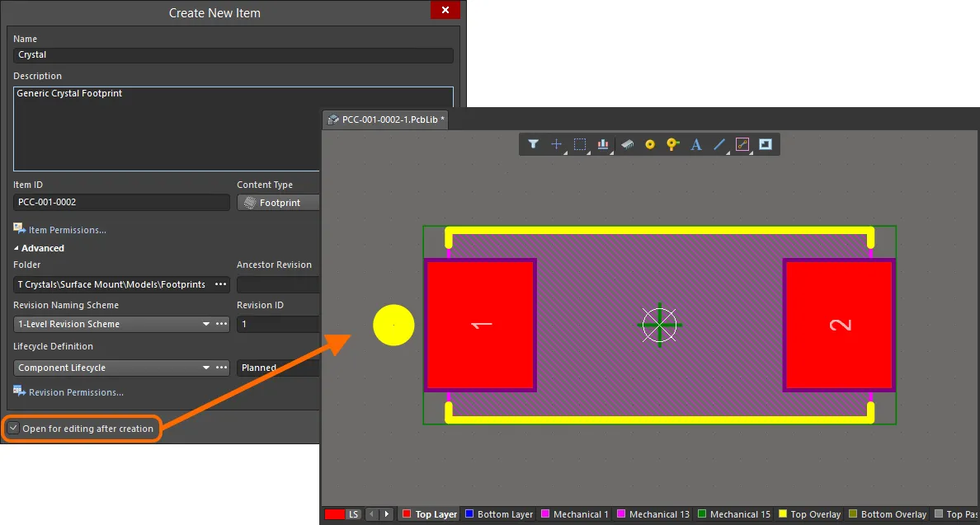Click the Snap/plus crosshair tool icon

(x=556, y=144)
